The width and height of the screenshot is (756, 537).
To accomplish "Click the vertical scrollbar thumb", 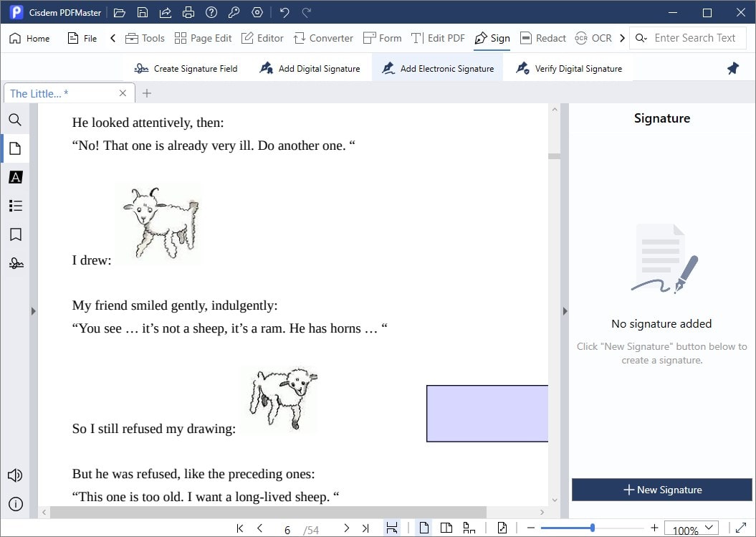I will click(555, 156).
